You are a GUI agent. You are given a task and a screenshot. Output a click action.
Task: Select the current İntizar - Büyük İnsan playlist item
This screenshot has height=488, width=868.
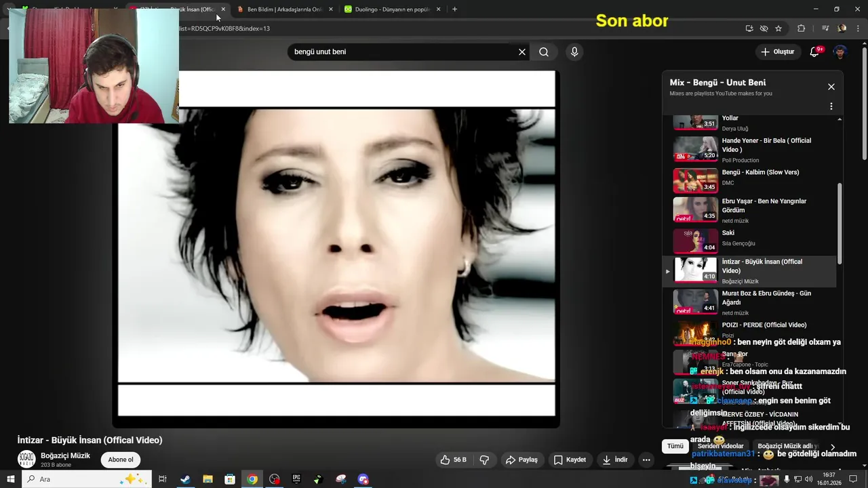pyautogui.click(x=751, y=271)
